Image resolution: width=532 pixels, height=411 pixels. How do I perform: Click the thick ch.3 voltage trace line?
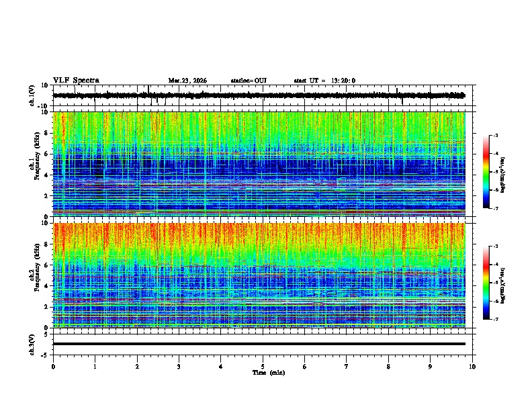tap(259, 344)
